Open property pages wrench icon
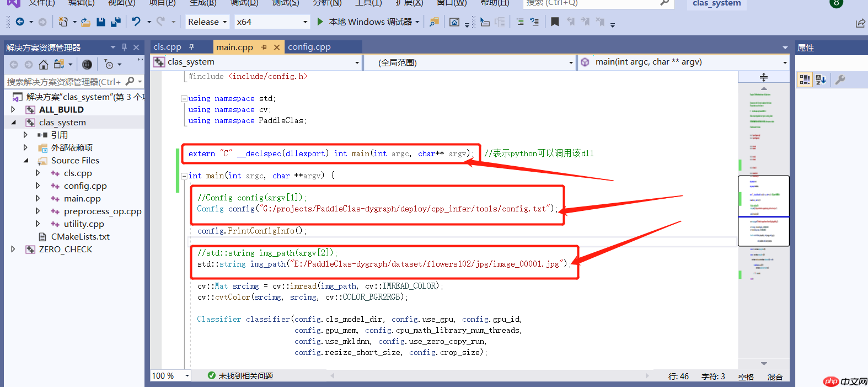868x387 pixels. 840,79
